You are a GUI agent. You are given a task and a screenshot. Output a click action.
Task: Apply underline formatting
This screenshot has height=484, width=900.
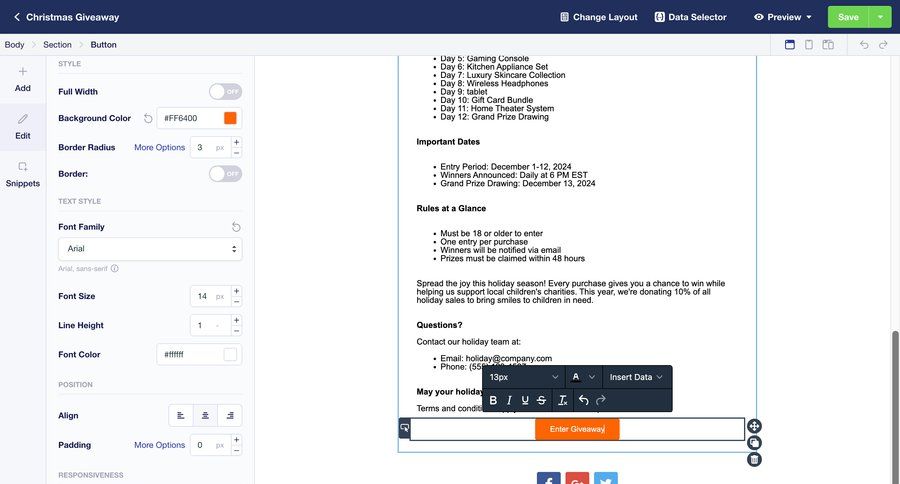(525, 401)
